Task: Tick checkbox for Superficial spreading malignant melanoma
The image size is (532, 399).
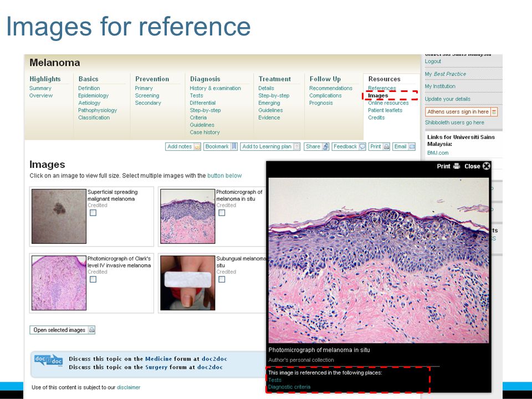Action: pos(93,213)
